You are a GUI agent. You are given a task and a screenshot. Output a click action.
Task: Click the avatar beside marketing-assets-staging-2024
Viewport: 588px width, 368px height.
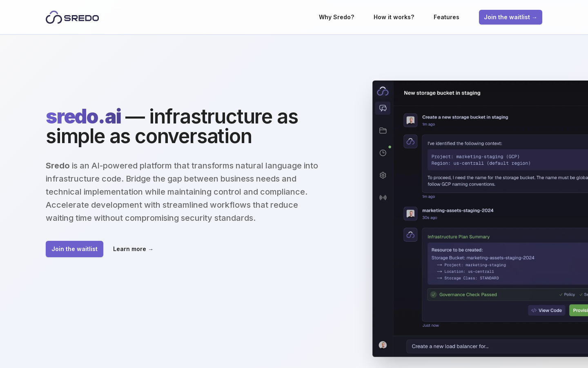(410, 213)
